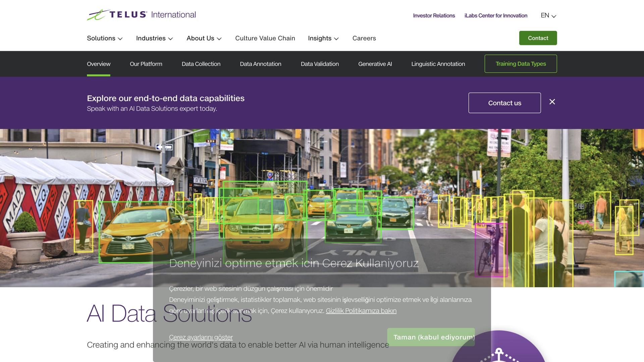Expand the Solutions menu chevron
This screenshot has height=362, width=644.
[120, 39]
